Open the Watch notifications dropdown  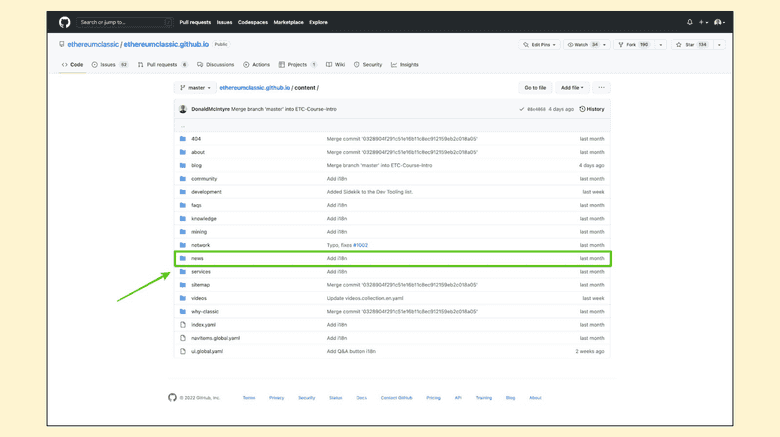tap(586, 45)
